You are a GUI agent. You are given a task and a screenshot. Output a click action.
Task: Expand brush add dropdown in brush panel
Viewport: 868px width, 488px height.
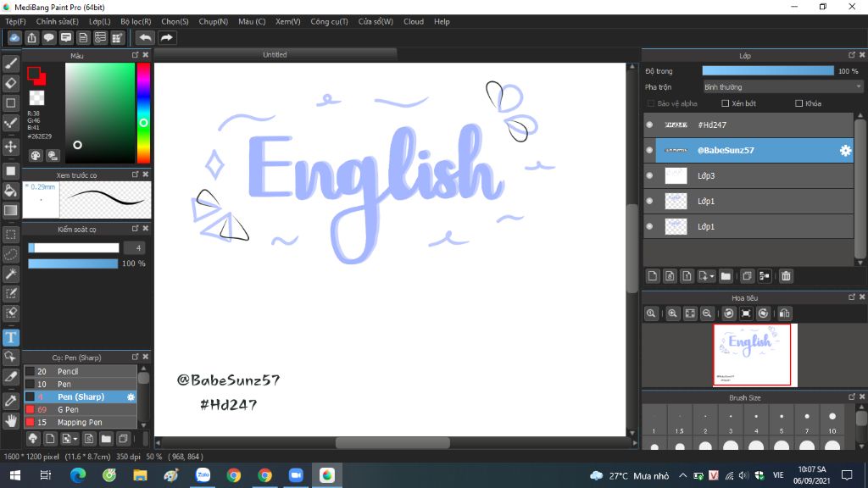[75, 439]
